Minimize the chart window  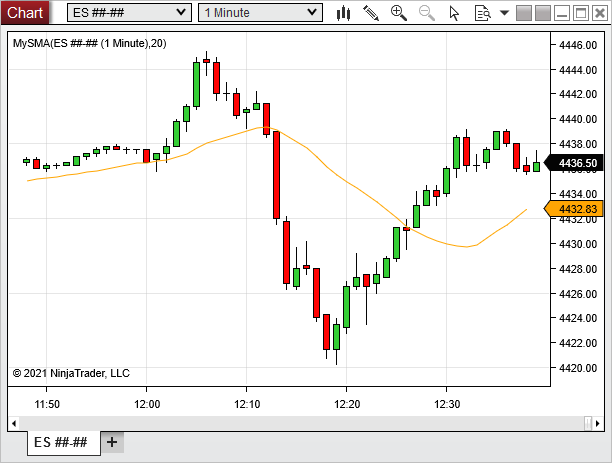(x=562, y=13)
